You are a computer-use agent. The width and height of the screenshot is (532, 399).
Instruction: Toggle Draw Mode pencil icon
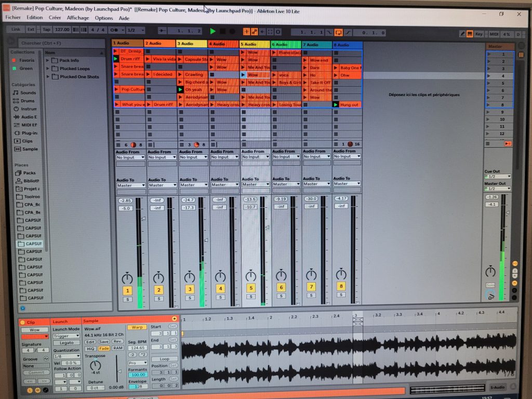tap(462, 34)
